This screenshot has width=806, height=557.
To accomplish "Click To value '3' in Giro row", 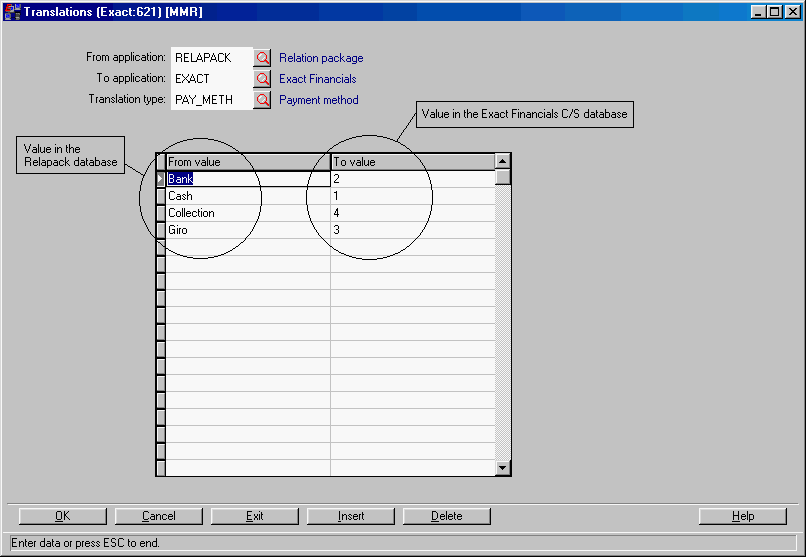I will (413, 230).
